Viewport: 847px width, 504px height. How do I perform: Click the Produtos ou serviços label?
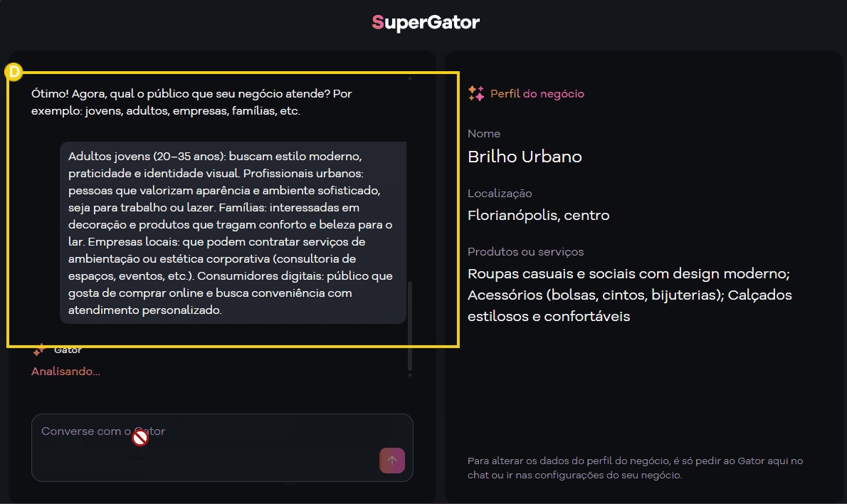click(525, 252)
